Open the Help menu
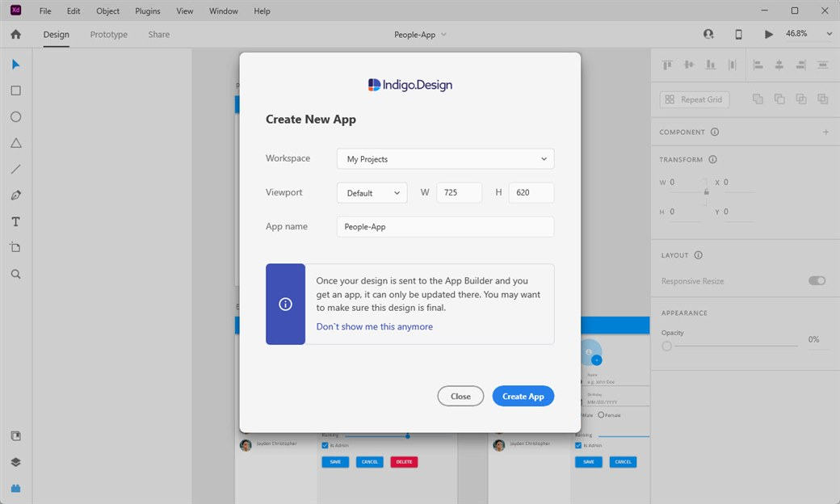 pyautogui.click(x=262, y=10)
